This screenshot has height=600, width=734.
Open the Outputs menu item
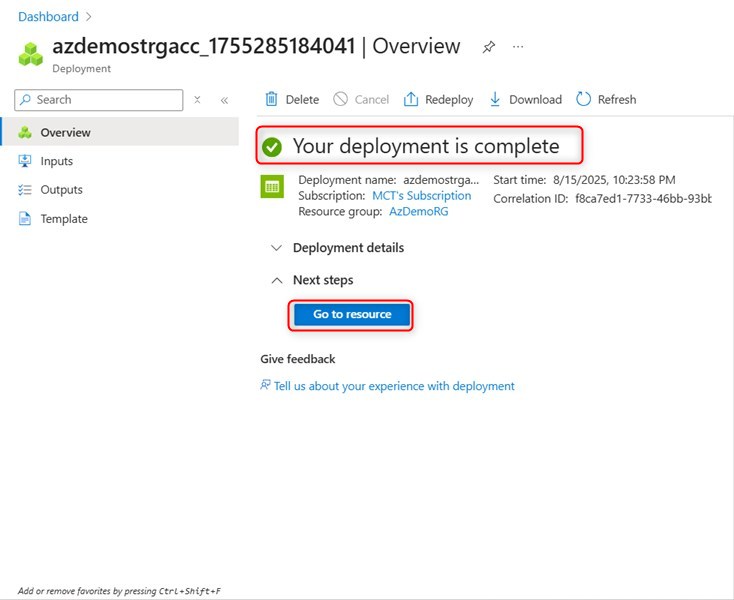tap(120, 190)
